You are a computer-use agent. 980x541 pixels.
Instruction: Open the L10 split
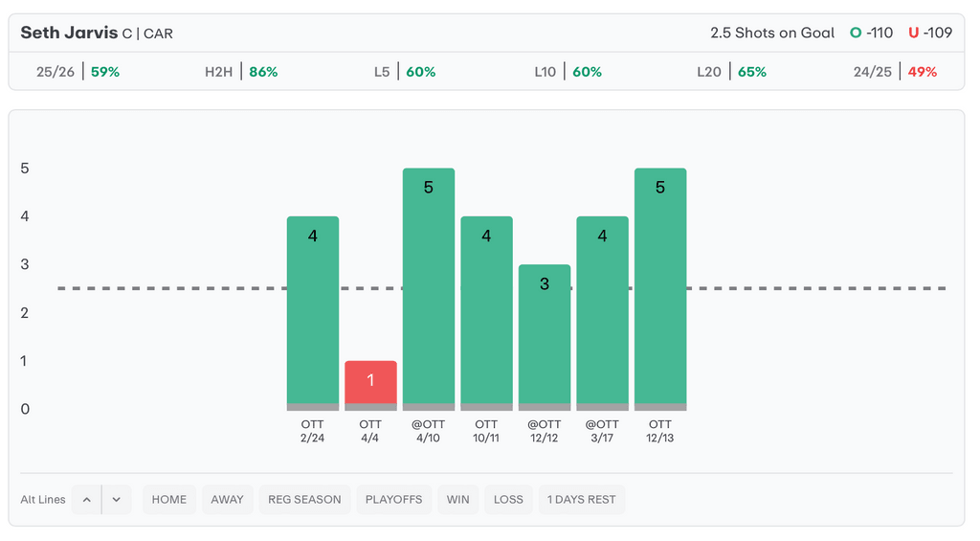coord(568,72)
